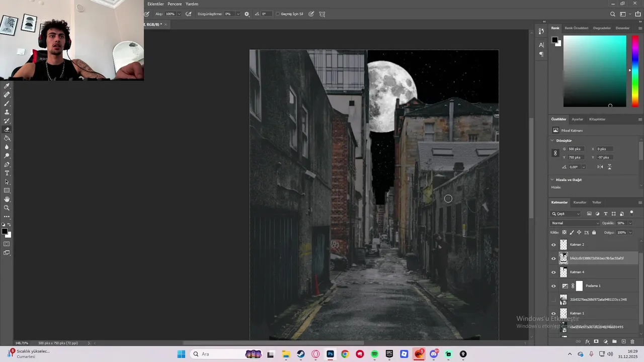The image size is (644, 362).
Task: Pick the Paint Bucket tool
Action: point(7,138)
